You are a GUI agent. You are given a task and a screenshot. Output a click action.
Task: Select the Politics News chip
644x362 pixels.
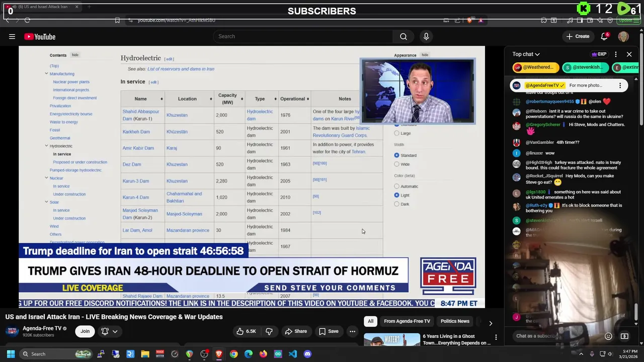coord(455,321)
